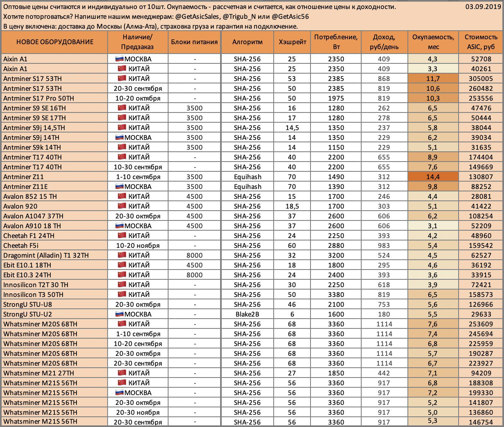Select the power consumption cell 3380

(x=336, y=294)
